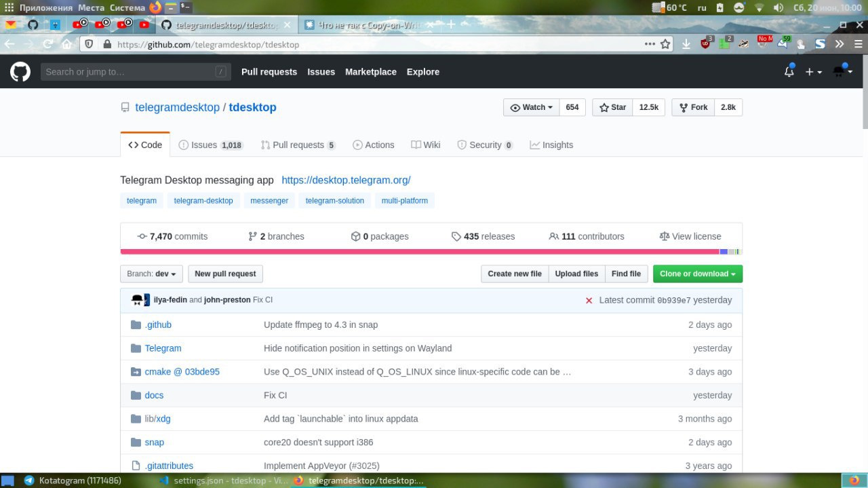Switch to the pinned GitHub tab
The height and width of the screenshot is (488, 868).
33,24
